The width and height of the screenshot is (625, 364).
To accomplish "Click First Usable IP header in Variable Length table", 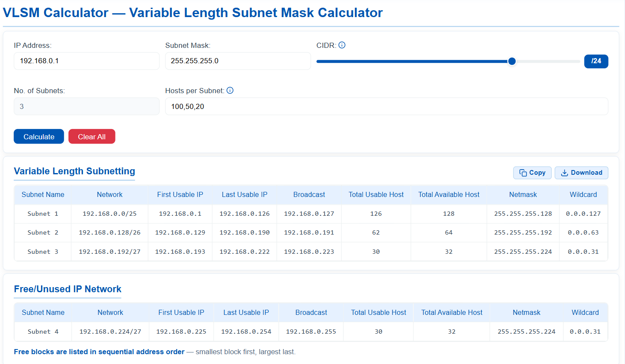I will pos(180,194).
